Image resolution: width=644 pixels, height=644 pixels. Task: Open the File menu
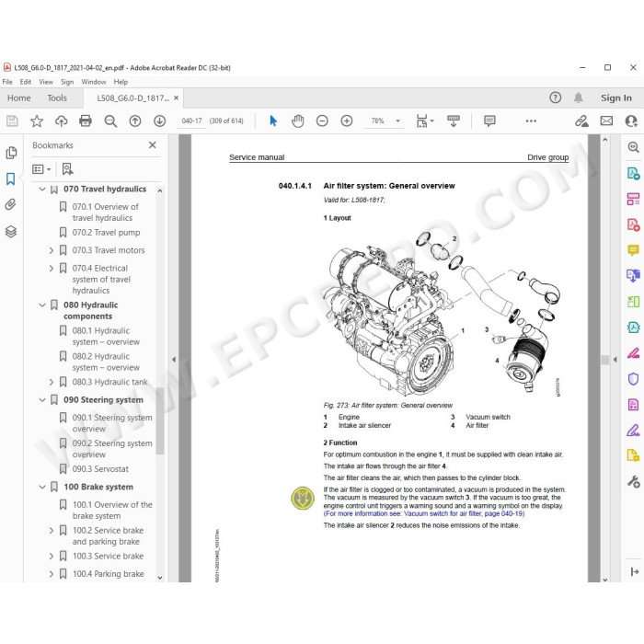click(7, 82)
